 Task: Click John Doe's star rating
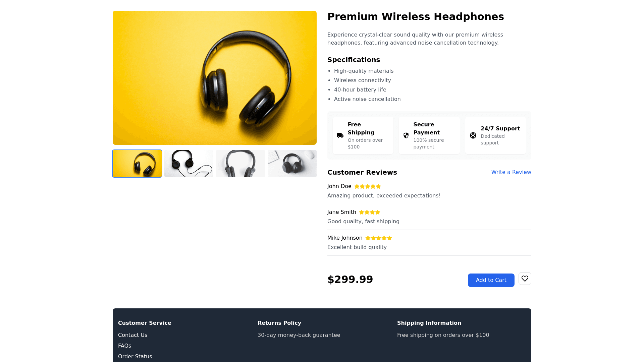pyautogui.click(x=368, y=186)
